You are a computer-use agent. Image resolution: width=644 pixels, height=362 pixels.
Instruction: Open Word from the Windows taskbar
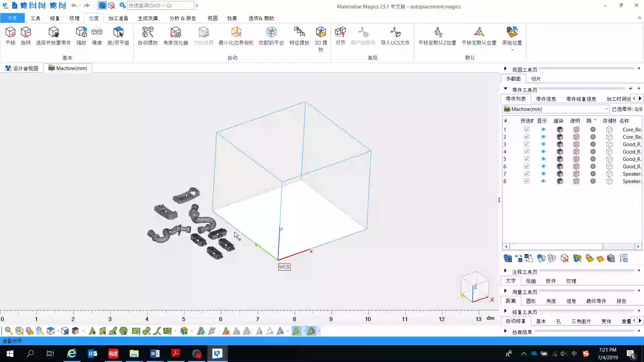point(155,354)
